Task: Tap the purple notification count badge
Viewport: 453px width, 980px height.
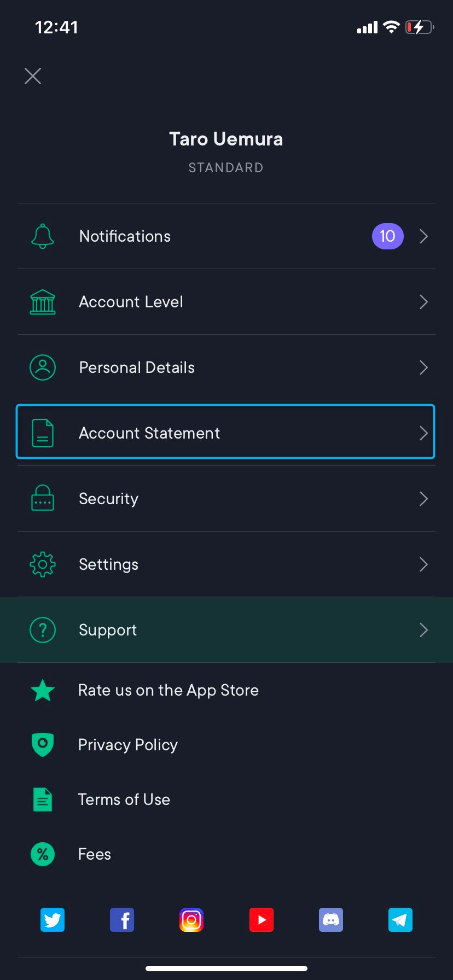Action: 387,236
